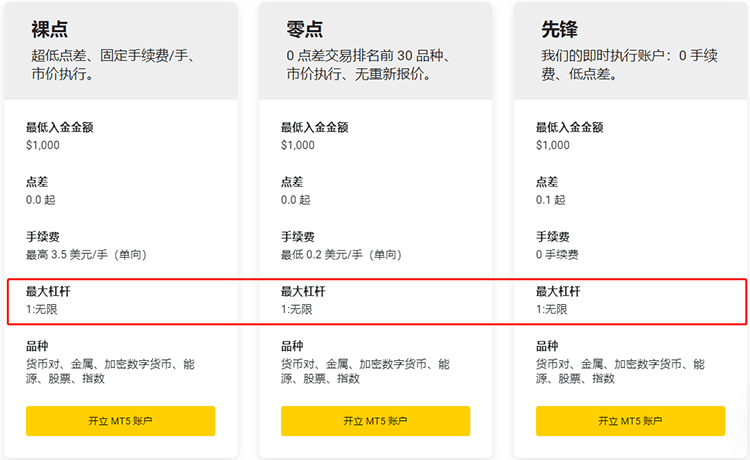Click 1:无限 leverage value in 先锋 card

551,309
